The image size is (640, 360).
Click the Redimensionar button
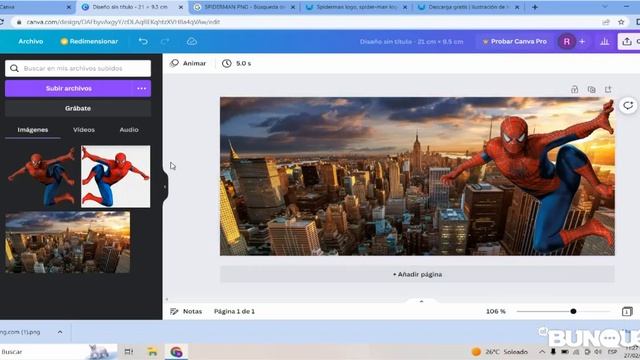click(89, 41)
